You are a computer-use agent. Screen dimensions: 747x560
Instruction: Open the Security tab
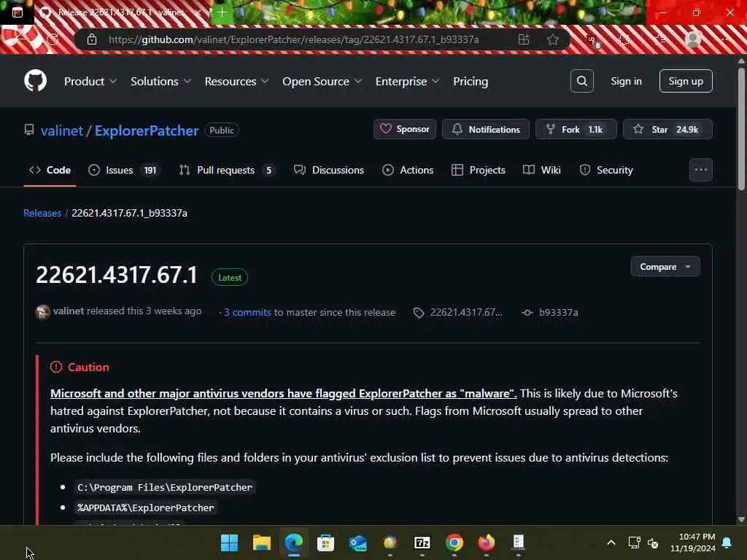[606, 170]
